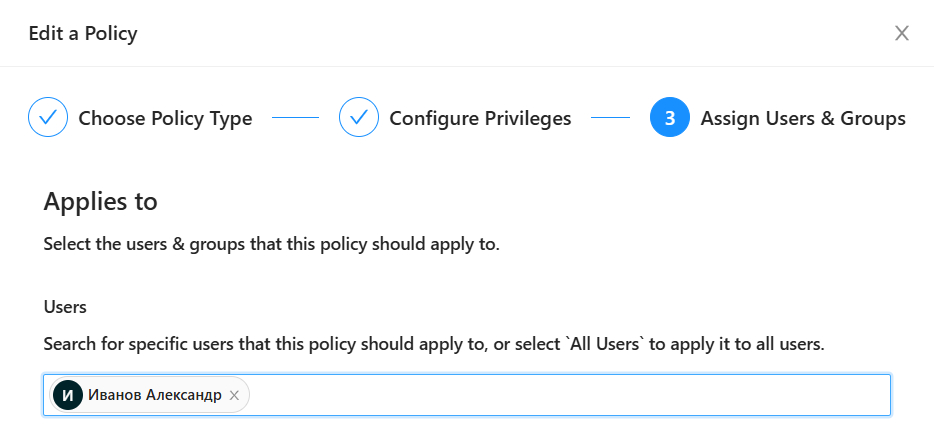Click the avatar icon of Иванов Александр
Screen dimensions: 934x442
coord(68,395)
